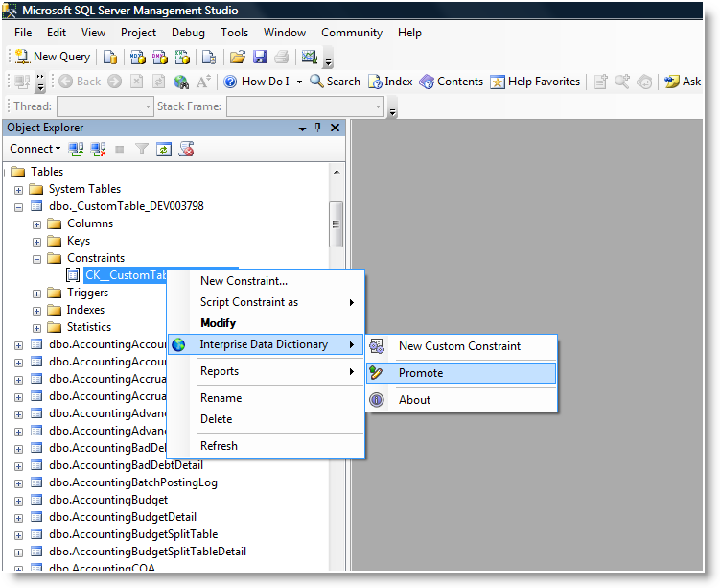This screenshot has height=588, width=720.
Task: Expand the Columns folder node
Action: [x=37, y=223]
